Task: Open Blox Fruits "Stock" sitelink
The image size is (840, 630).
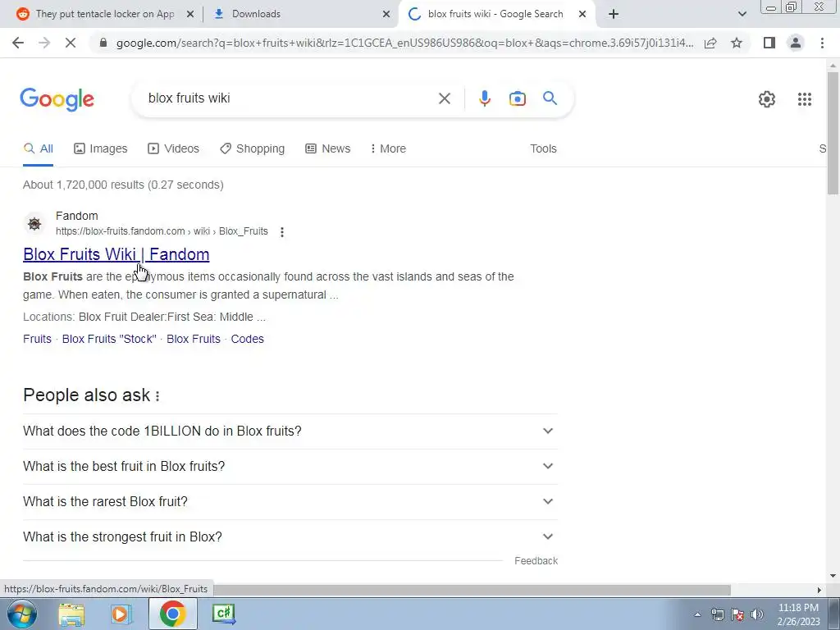Action: pyautogui.click(x=109, y=339)
